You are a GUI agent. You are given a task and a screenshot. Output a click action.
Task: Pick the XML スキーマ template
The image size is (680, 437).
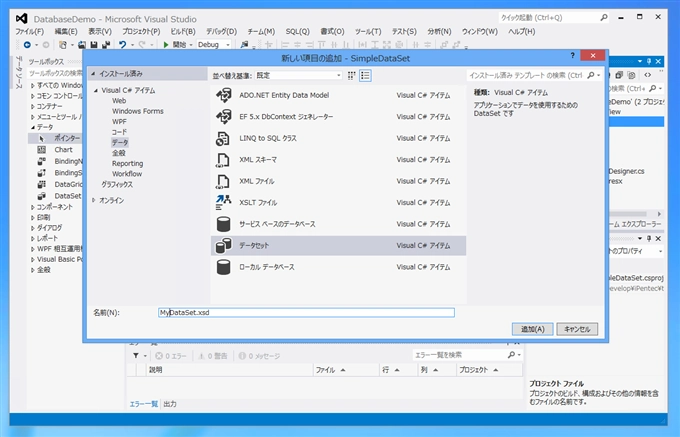point(338,160)
